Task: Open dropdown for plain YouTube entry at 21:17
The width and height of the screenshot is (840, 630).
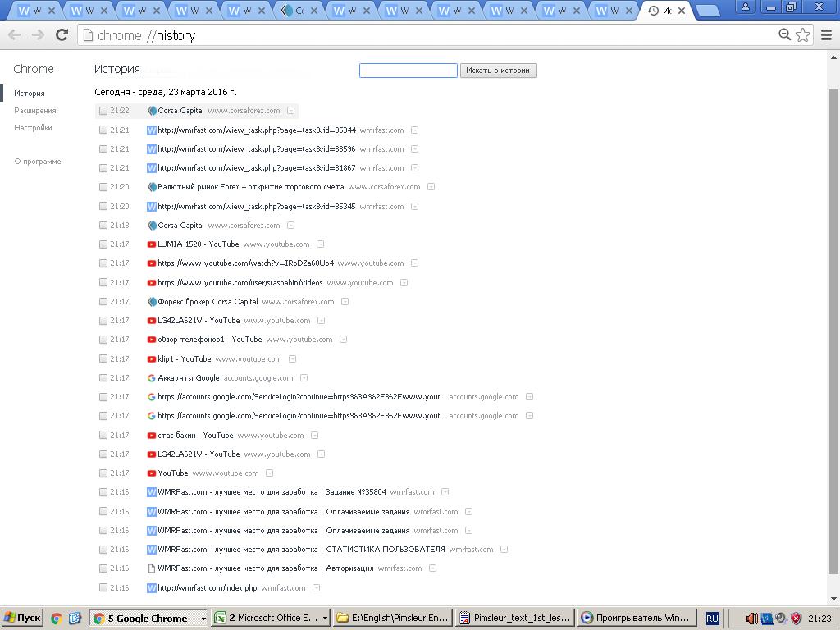Action: point(269,473)
